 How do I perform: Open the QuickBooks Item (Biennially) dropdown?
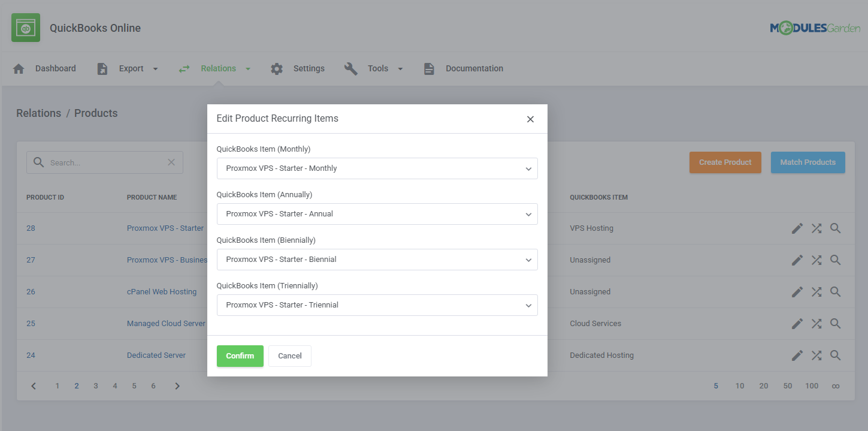377,260
